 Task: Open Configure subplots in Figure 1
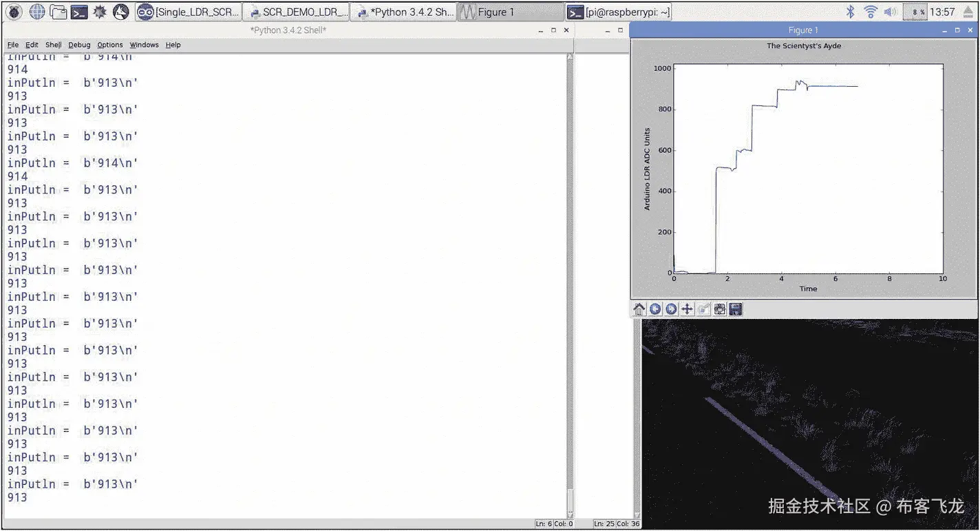pyautogui.click(x=720, y=309)
